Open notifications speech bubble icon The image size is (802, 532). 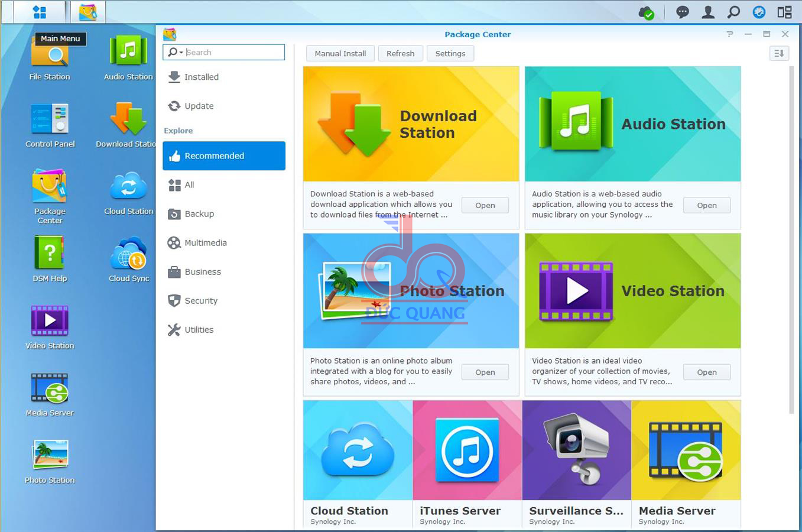(683, 12)
